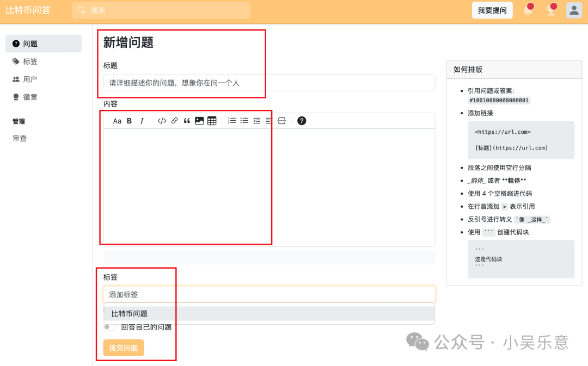Open editor help question-mark icon
Viewport: 588px width, 366px height.
coord(302,121)
